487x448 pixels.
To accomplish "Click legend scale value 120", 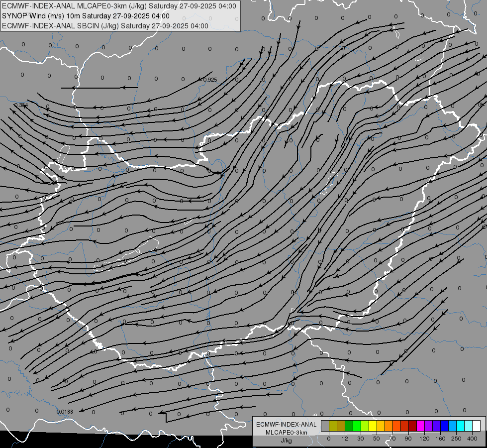I will [425, 439].
